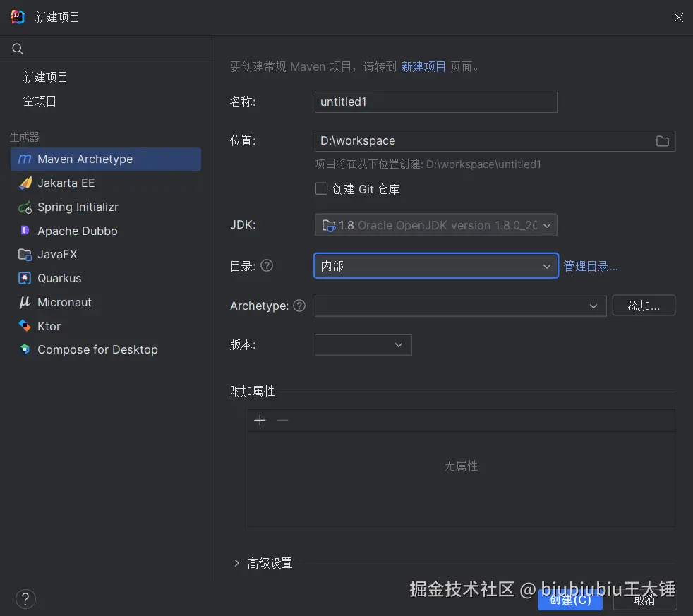693x616 pixels.
Task: Click the Micronaut mu icon
Action: [25, 302]
